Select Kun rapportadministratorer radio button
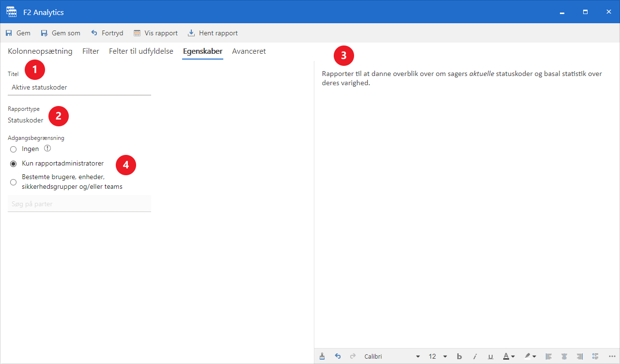This screenshot has height=364, width=620. (x=14, y=164)
